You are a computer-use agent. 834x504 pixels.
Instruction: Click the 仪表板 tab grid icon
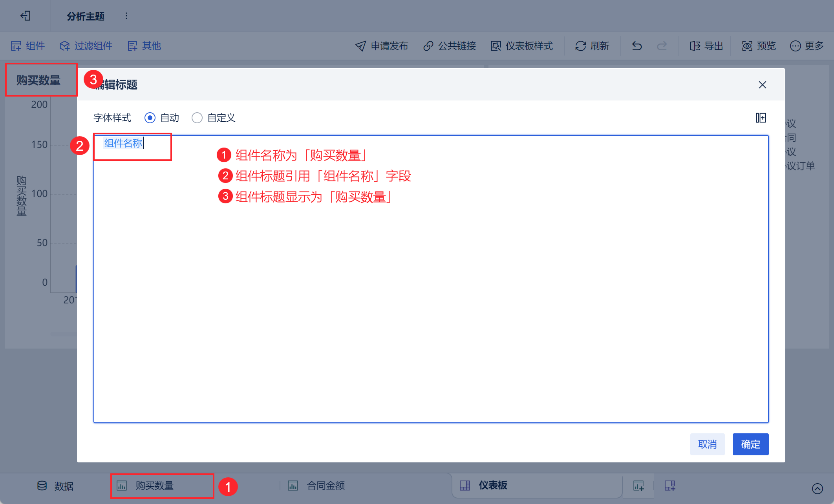(x=465, y=486)
